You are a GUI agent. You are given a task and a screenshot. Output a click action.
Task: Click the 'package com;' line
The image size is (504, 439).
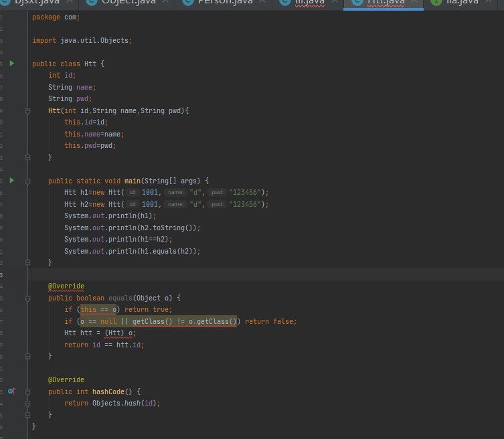pos(56,17)
